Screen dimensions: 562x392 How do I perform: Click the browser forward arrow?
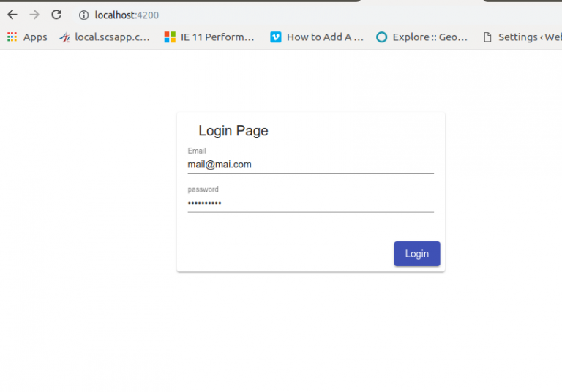click(x=34, y=15)
